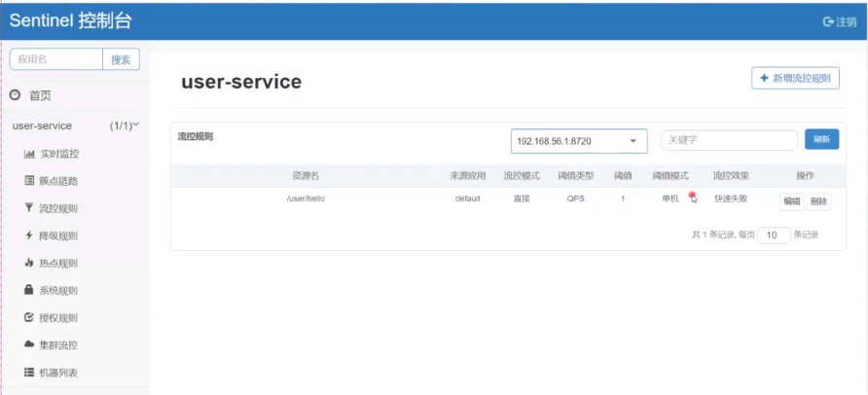868x395 pixels.
Task: Click the 操作 column header
Action: coord(805,176)
